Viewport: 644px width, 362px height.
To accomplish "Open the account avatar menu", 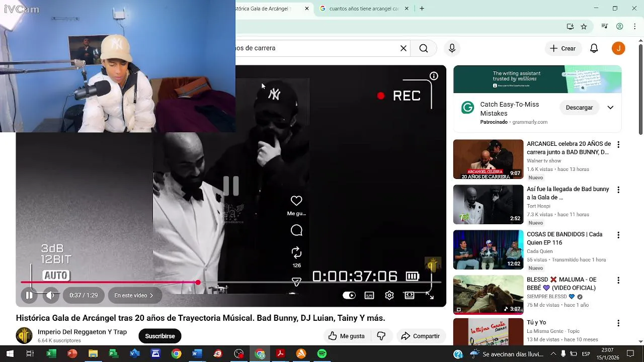I will (618, 48).
